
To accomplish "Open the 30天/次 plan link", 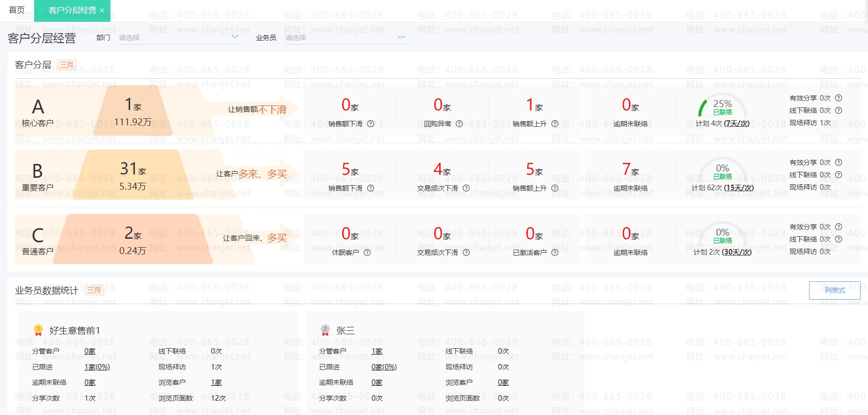I will [737, 252].
